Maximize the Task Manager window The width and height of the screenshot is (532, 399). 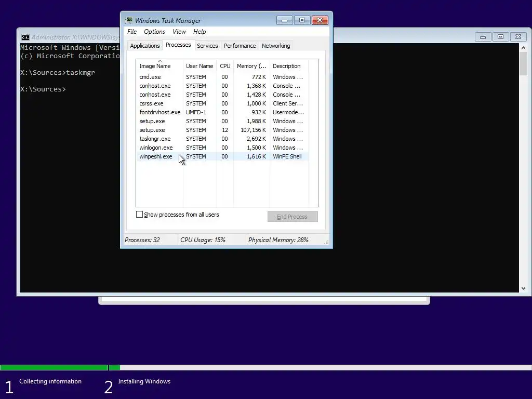coord(302,20)
